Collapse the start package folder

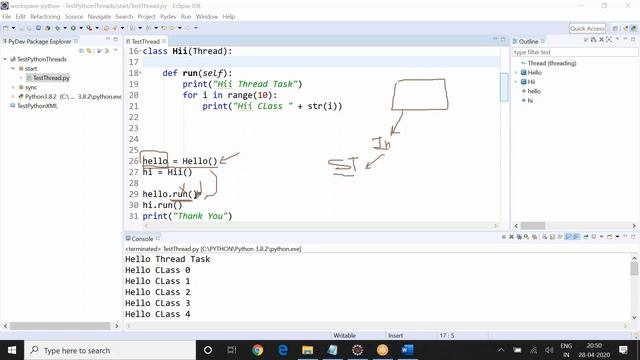(x=13, y=69)
